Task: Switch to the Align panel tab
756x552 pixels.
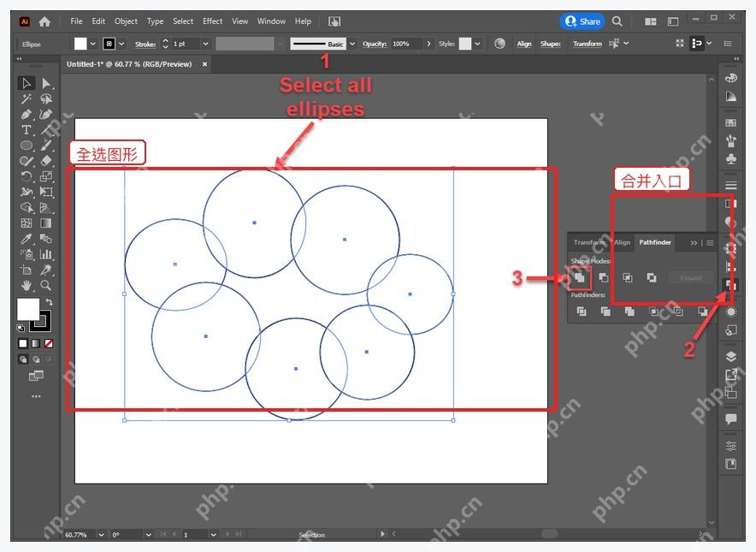Action: pyautogui.click(x=622, y=242)
